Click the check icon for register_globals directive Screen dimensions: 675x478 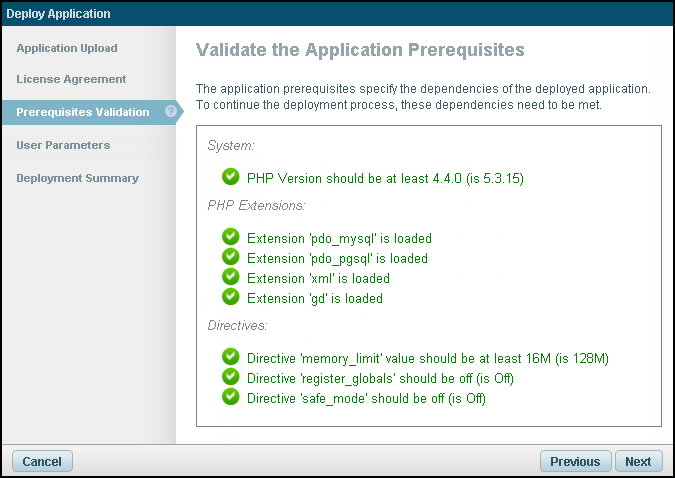[231, 377]
